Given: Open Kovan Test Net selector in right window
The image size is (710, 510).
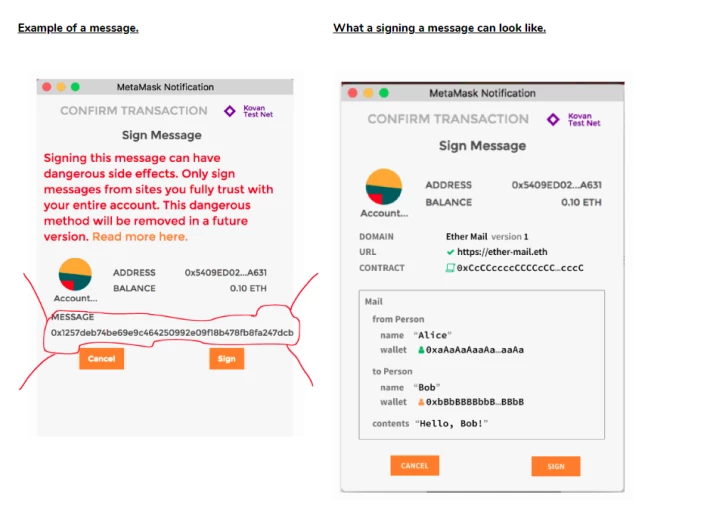Looking at the screenshot, I should (x=584, y=120).
